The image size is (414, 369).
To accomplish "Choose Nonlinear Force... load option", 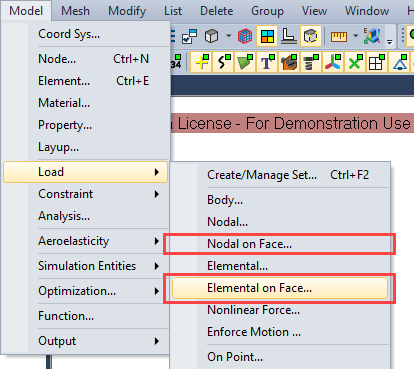I will [280, 310].
